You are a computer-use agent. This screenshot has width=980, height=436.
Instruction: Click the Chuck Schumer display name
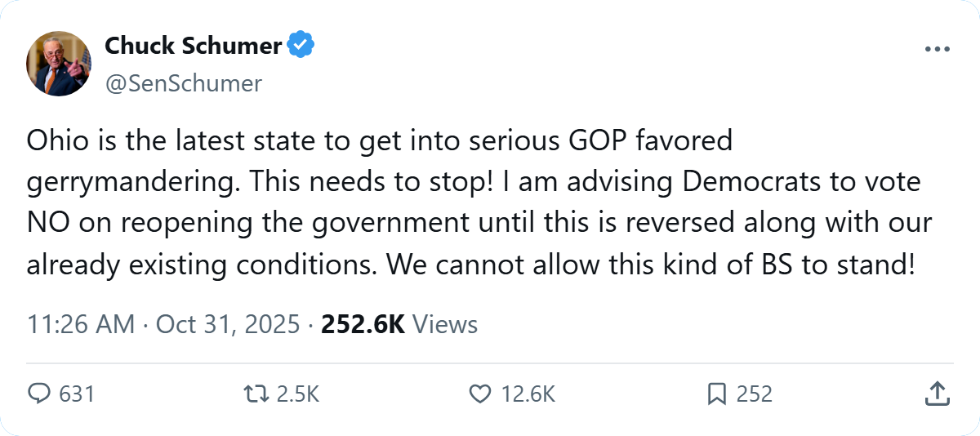pos(193,46)
